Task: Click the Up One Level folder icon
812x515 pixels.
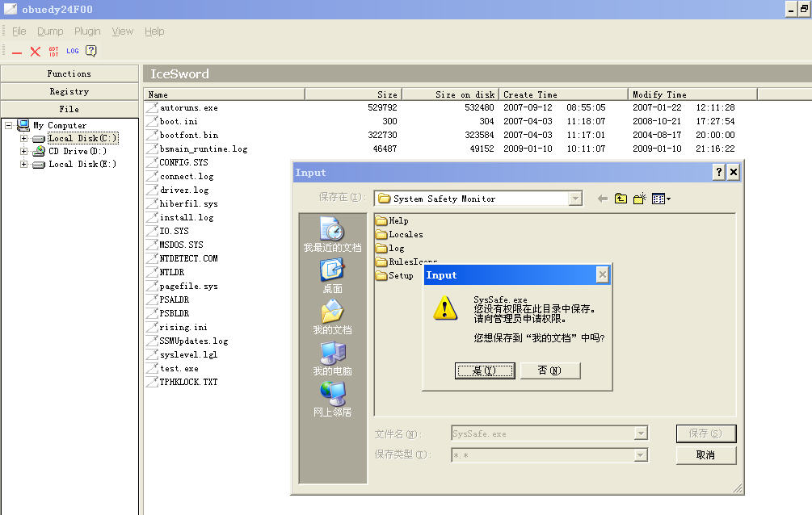Action: [x=621, y=199]
